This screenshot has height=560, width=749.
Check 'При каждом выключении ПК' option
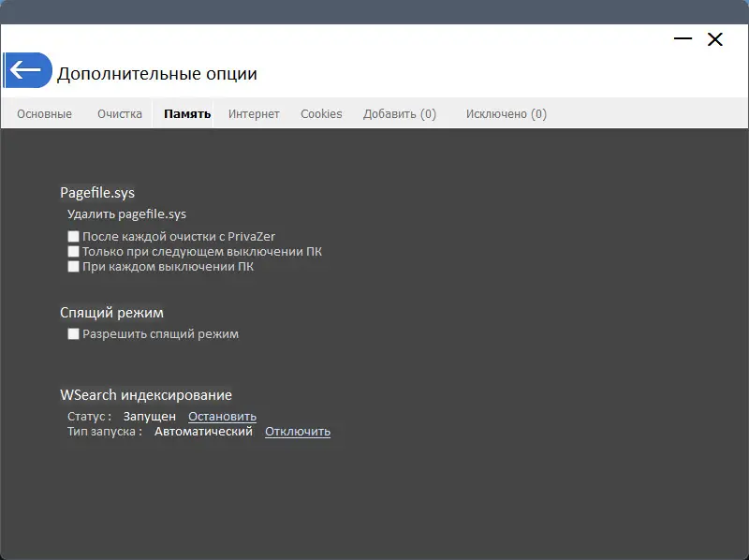[73, 266]
